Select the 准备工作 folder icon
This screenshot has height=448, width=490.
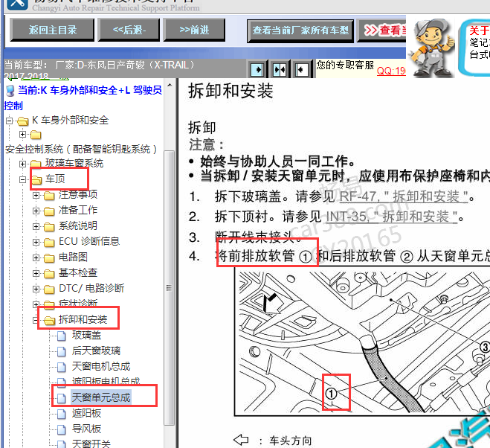click(49, 211)
